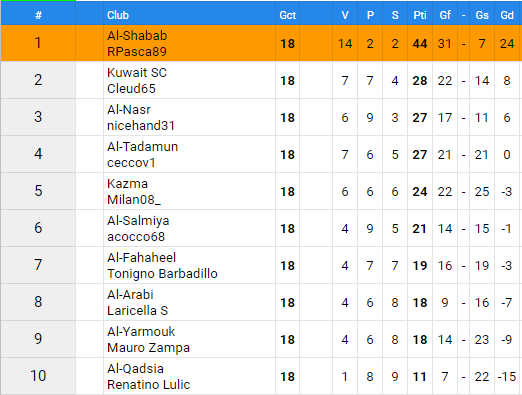Viewport: 522px width, 395px height.
Task: Open manager Tonigno Barbadillo profile
Action: 162,274
